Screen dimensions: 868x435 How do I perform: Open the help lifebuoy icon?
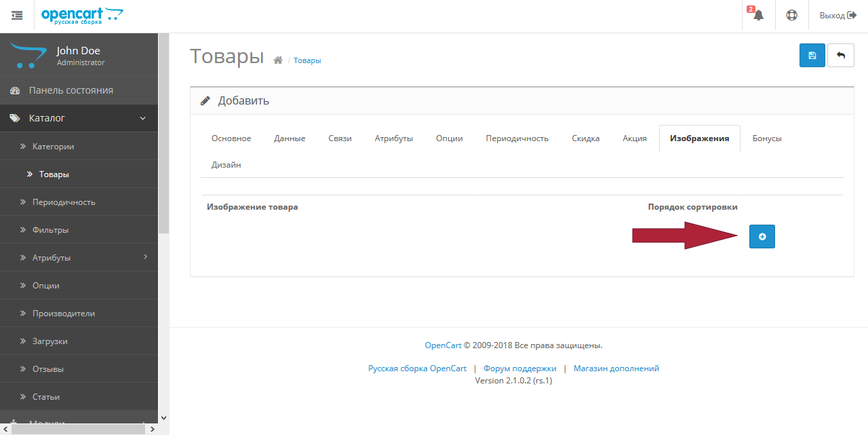pyautogui.click(x=791, y=15)
